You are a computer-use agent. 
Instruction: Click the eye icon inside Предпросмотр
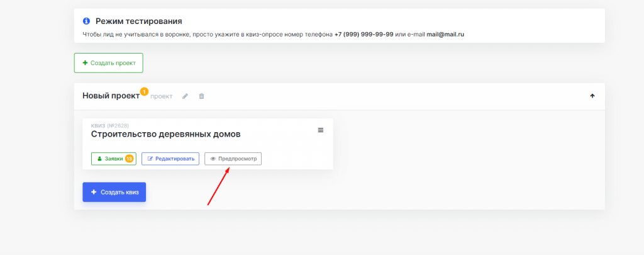coord(213,159)
